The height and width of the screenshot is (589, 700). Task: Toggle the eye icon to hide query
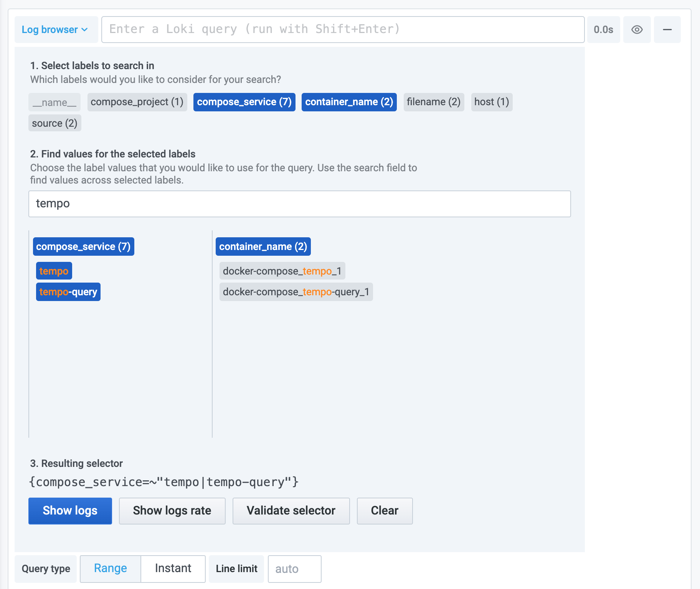click(637, 30)
